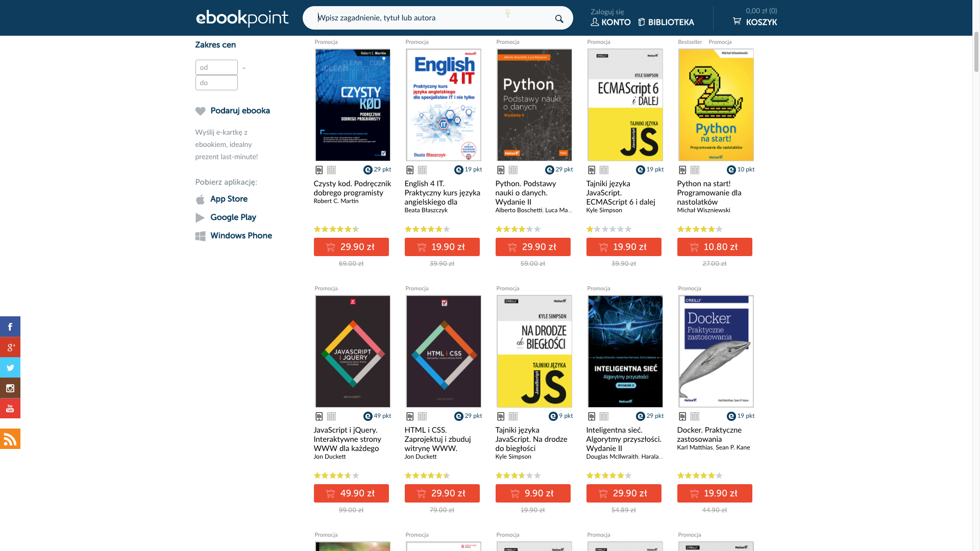The height and width of the screenshot is (551, 980).
Task: Click the ebook format icon under Czysty kod
Action: point(319,170)
